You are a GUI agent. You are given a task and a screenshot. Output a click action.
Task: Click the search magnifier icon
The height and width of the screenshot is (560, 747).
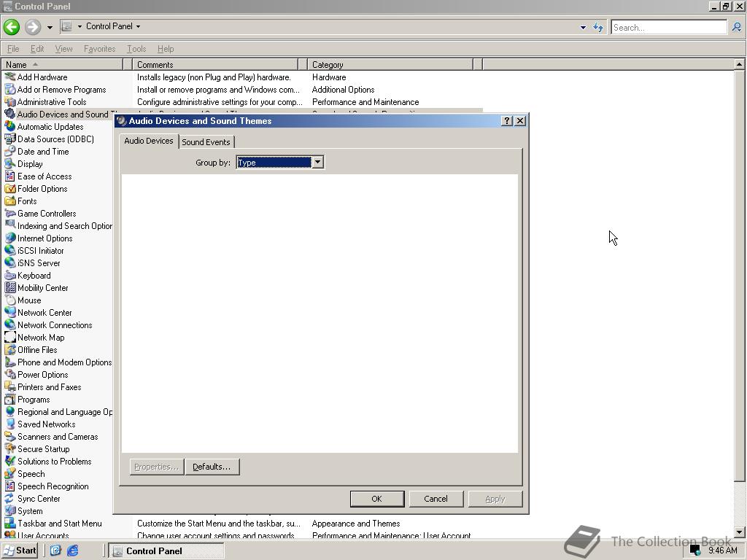[x=737, y=27]
